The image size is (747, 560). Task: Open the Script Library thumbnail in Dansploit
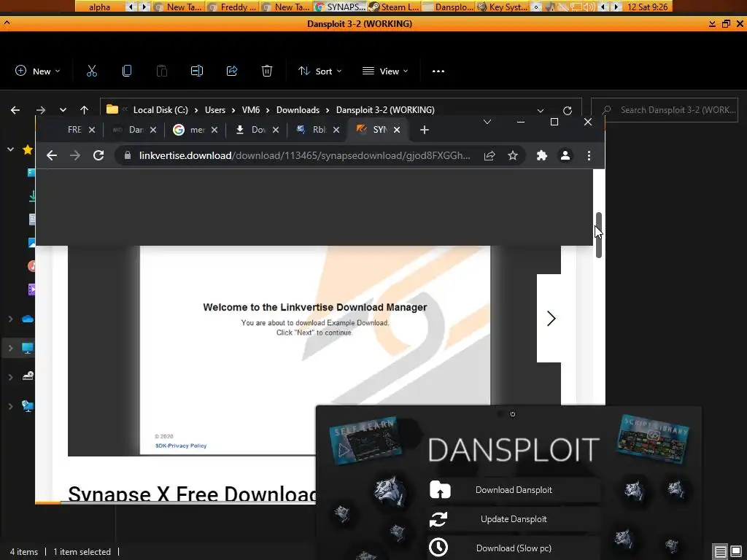pyautogui.click(x=653, y=439)
